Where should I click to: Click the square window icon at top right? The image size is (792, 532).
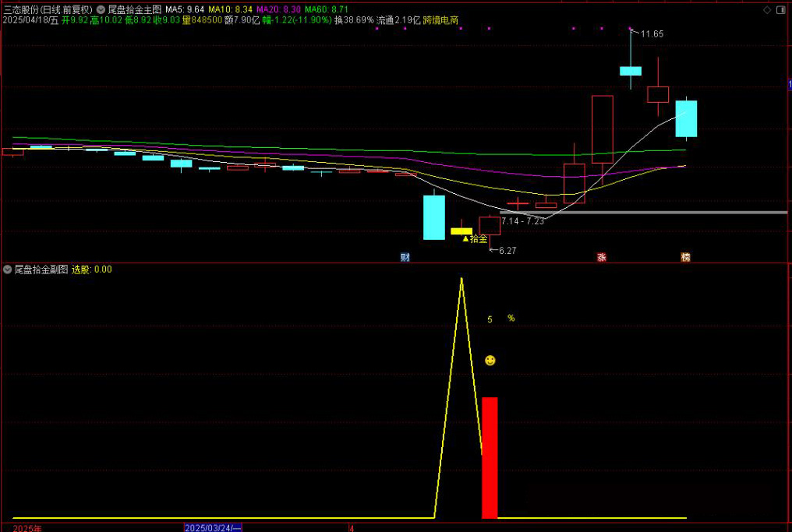[x=782, y=9]
